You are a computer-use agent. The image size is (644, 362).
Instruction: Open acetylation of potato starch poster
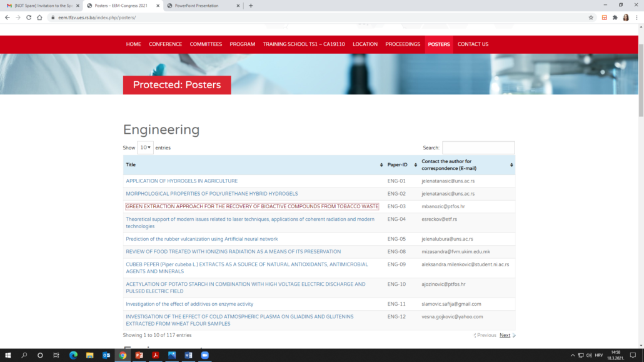pyautogui.click(x=246, y=288)
